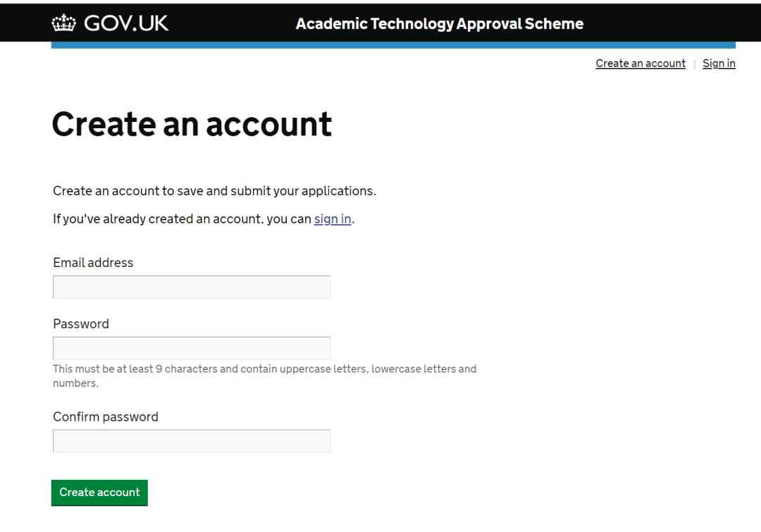Follow the inline sign in link

[x=333, y=219]
